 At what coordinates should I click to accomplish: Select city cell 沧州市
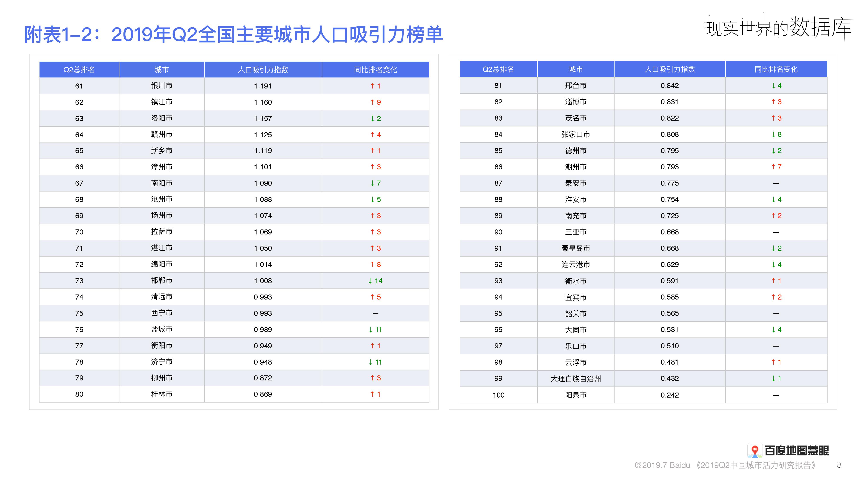[162, 199]
